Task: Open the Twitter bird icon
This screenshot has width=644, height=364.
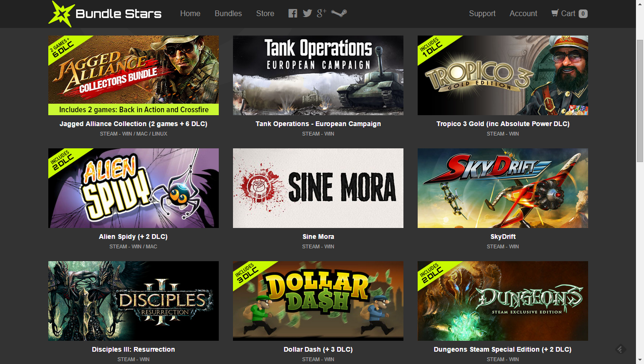Action: tap(307, 13)
